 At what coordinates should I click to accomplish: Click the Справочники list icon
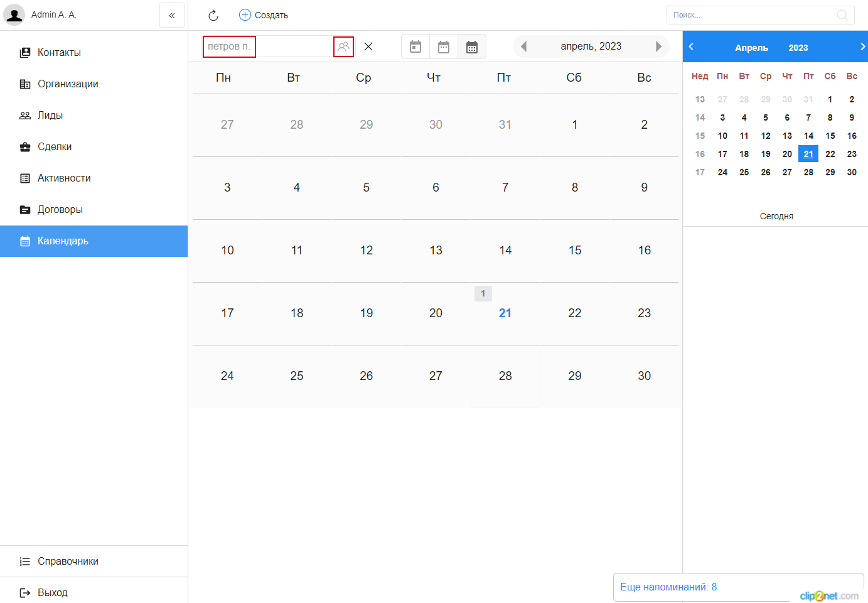[25, 562]
